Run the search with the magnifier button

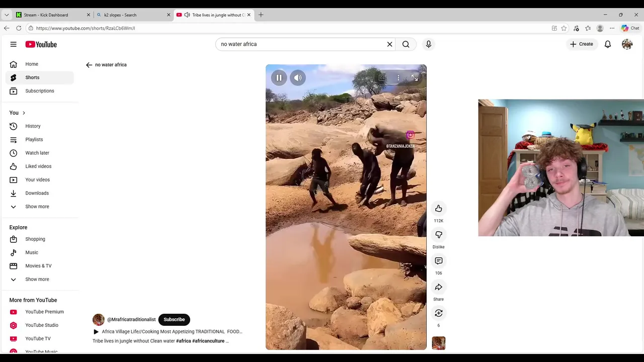(406, 44)
